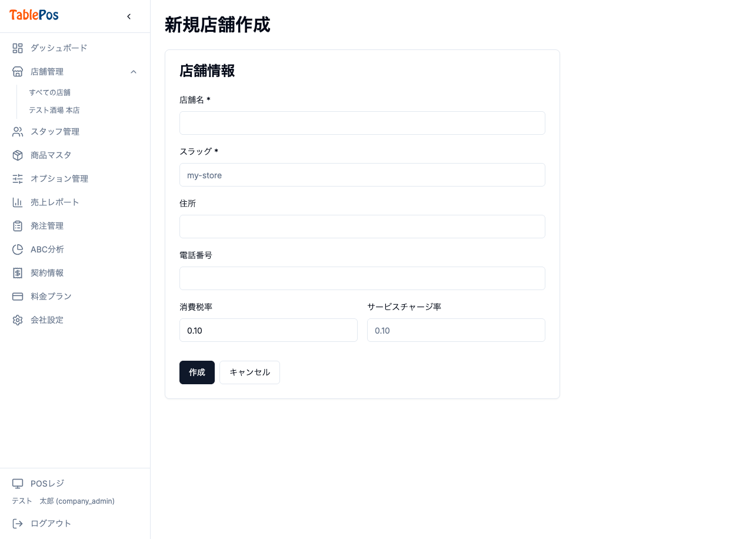Focus the 店舗名 input field
Screen dimensions: 756x539
point(362,123)
